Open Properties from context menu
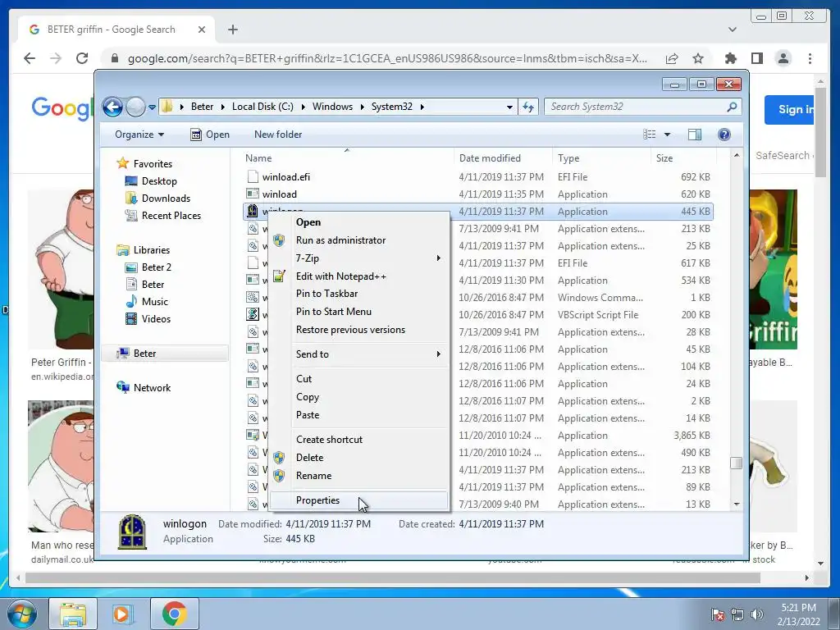840x630 pixels. coord(359,500)
